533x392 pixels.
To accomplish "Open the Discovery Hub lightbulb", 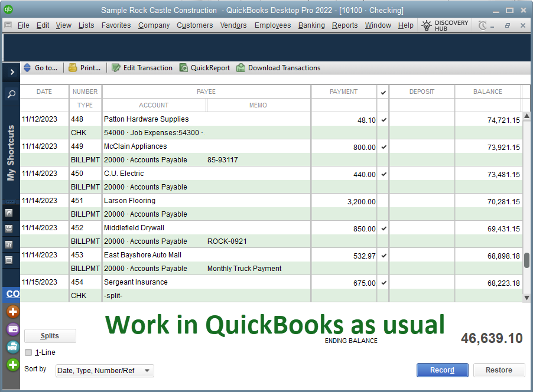I will click(x=427, y=25).
